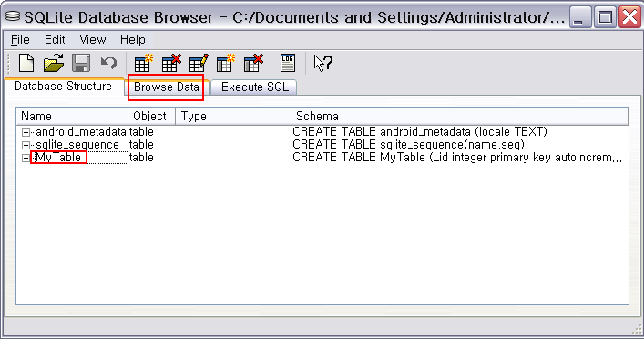Switch to the Execute SQL tab
644x339 pixels.
pyautogui.click(x=255, y=87)
